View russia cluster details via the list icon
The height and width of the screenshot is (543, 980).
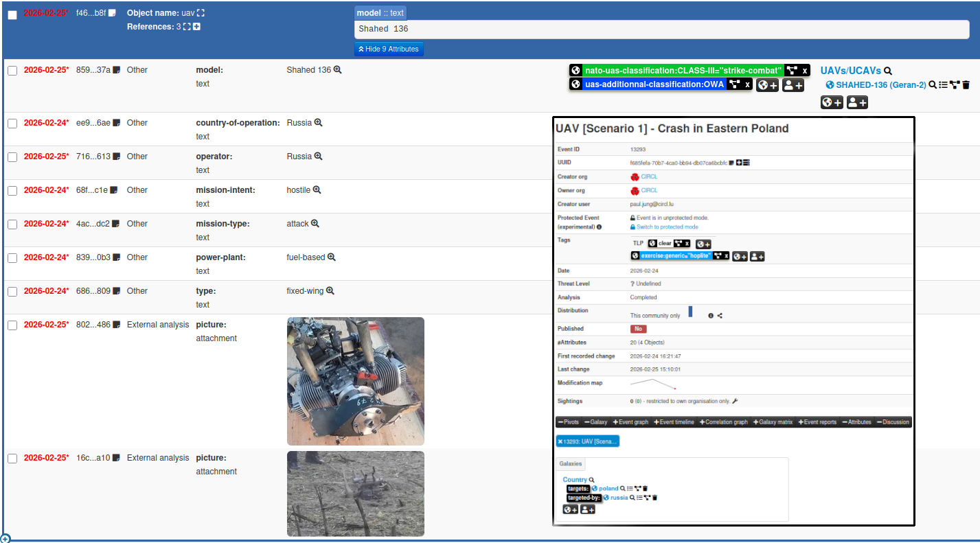(x=639, y=498)
